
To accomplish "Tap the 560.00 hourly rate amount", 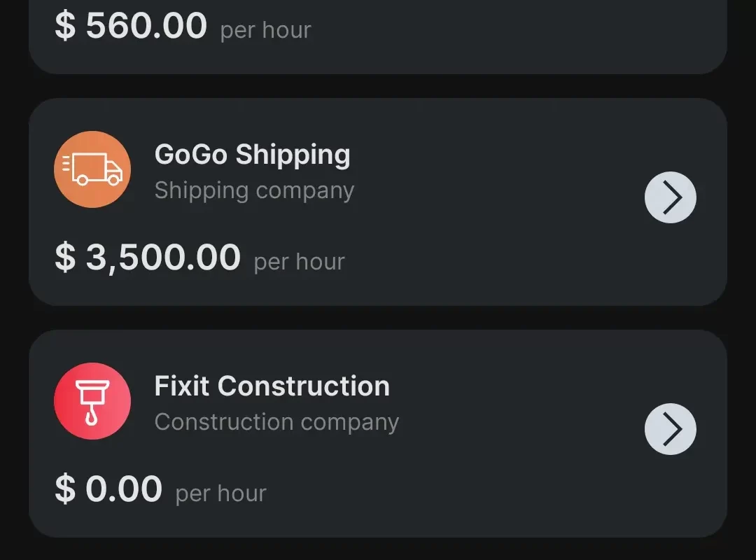I will 146,27.
